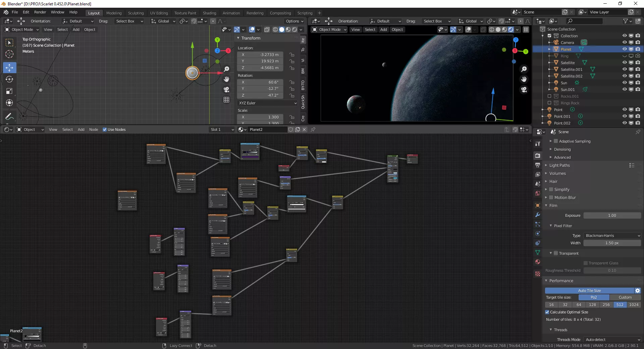Expand the Light Paths panel

tap(559, 165)
